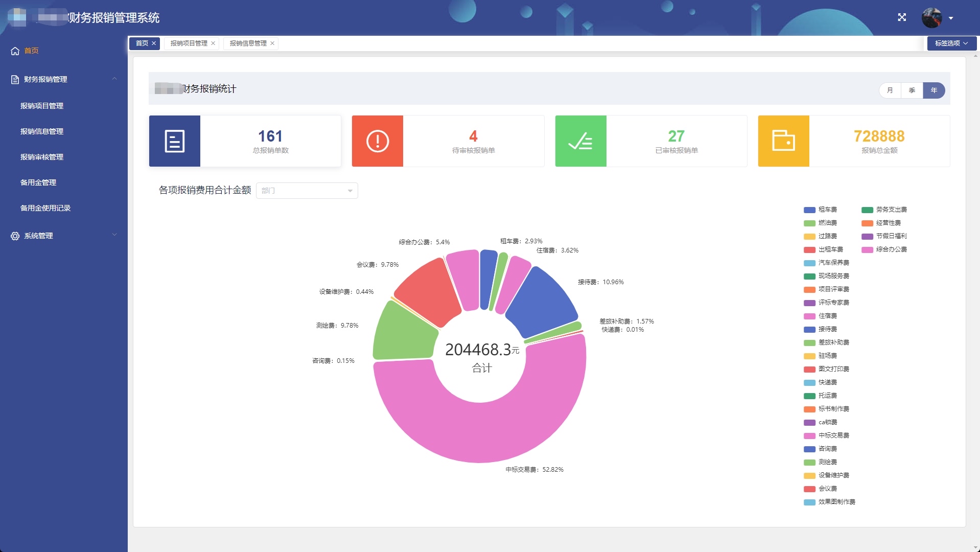Switch statistics to 季 view
The image size is (980, 552).
[912, 90]
